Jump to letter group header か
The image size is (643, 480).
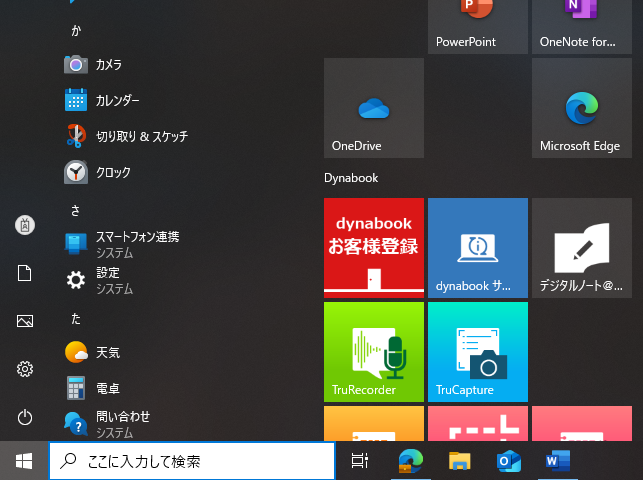click(x=76, y=30)
